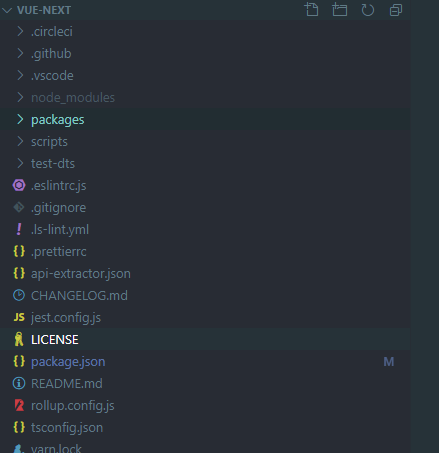Viewport: 439px width, 453px height.
Task: Click the exclamation icon beside .ls-lint.yml
Action: 19,229
